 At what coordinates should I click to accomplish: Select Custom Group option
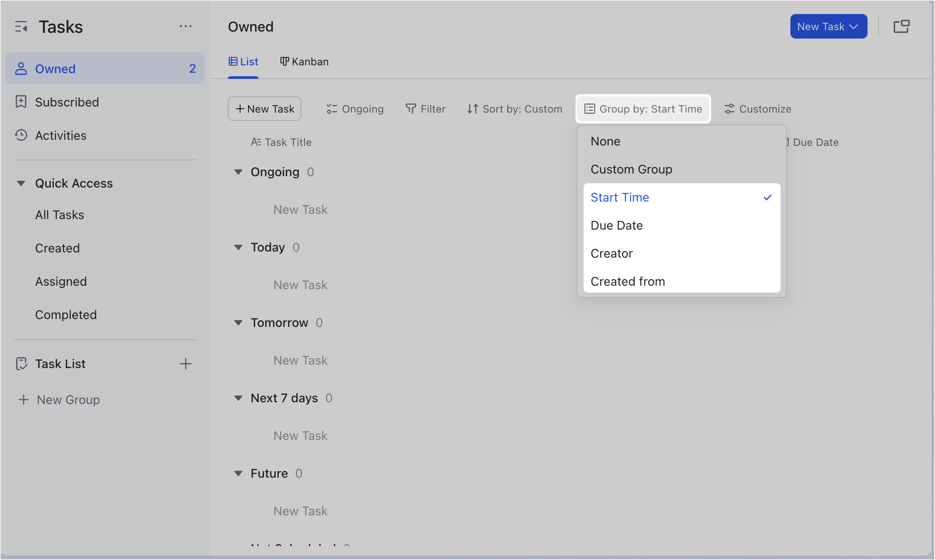point(682,169)
